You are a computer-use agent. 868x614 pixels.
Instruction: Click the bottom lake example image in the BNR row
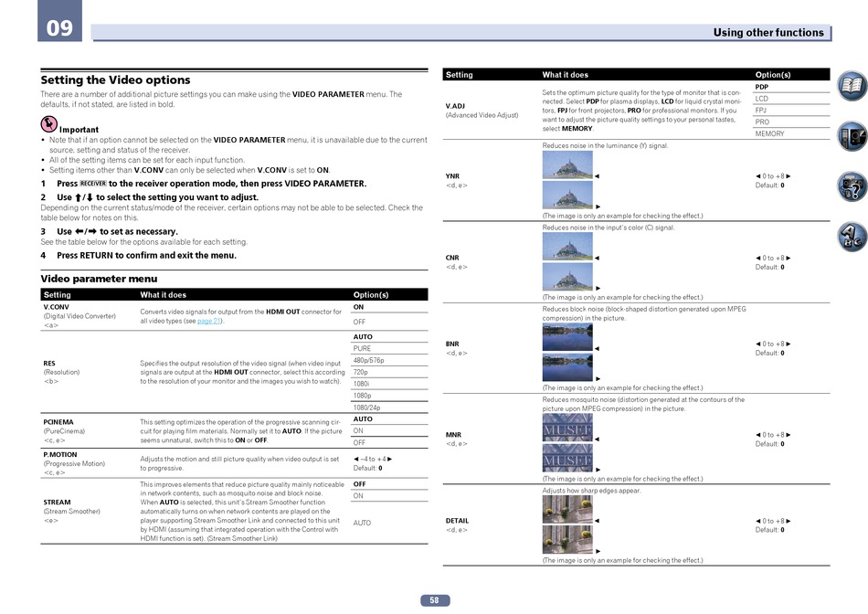[567, 367]
